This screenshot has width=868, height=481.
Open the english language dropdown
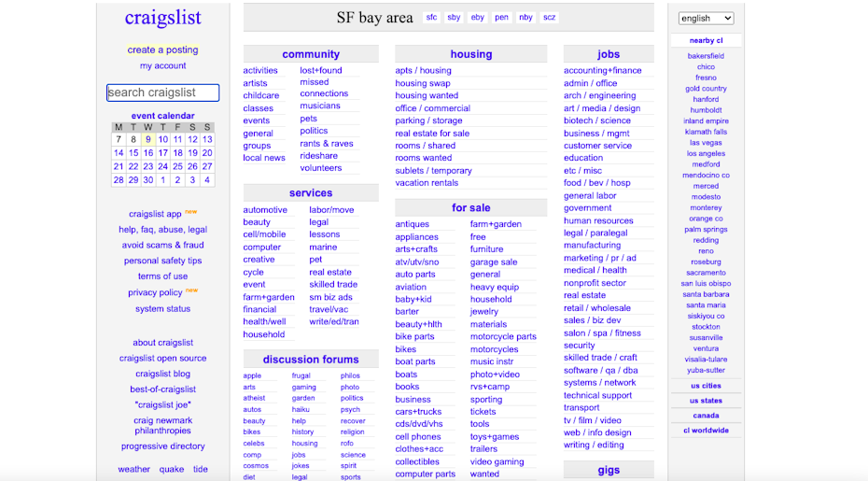pyautogui.click(x=706, y=18)
